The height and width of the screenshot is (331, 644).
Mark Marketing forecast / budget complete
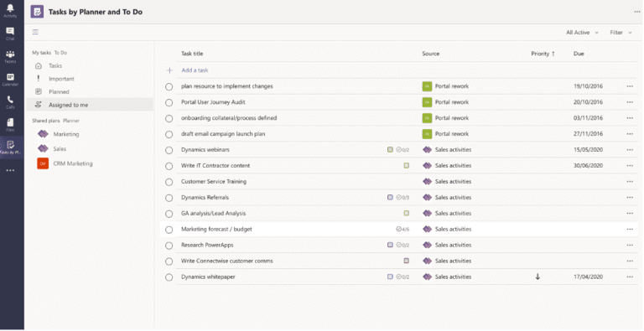tap(169, 230)
